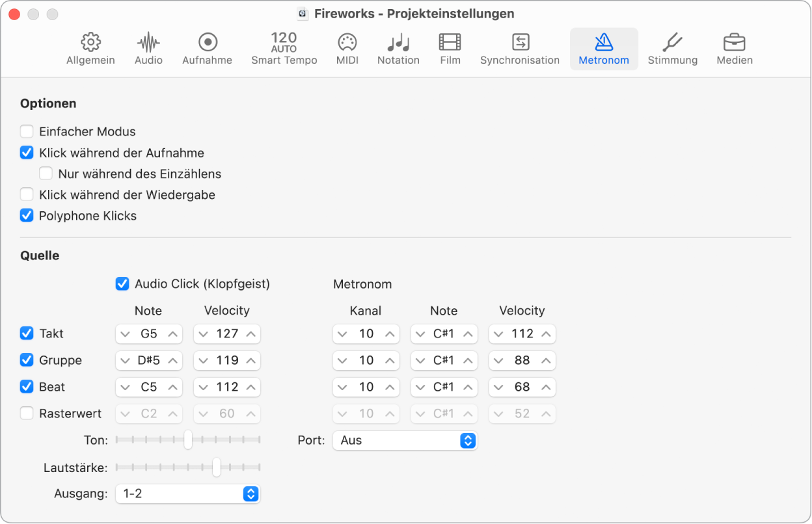The height and width of the screenshot is (524, 812).
Task: Open the Film settings pane
Action: 450,49
